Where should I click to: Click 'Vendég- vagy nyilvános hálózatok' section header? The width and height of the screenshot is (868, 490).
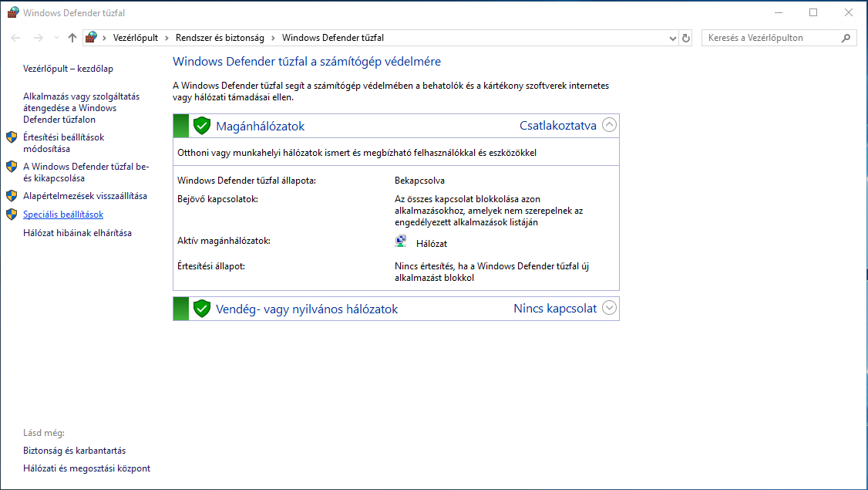tap(307, 309)
